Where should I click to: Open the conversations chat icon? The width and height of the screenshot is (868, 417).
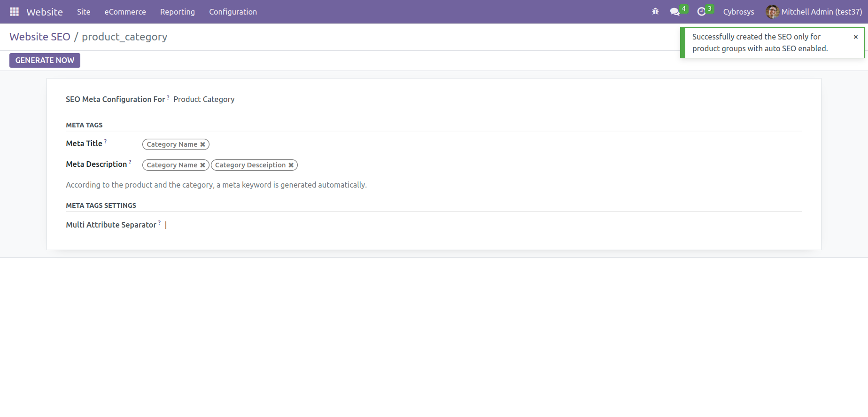675,12
